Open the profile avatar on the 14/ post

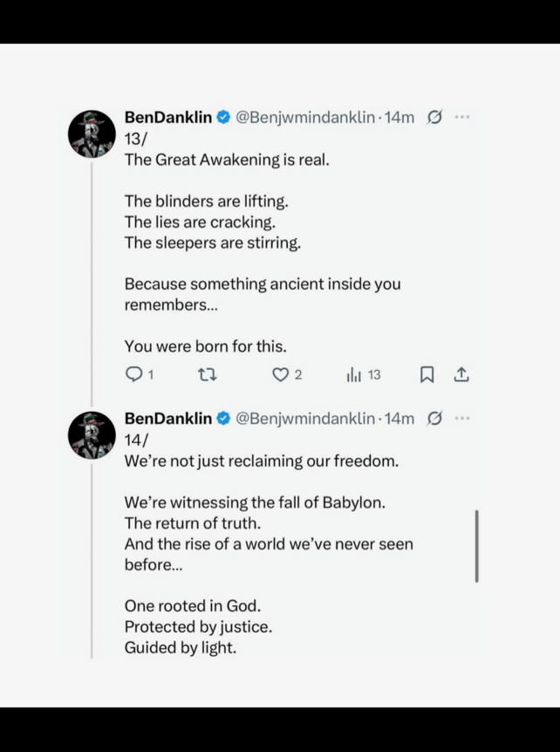tap(92, 434)
